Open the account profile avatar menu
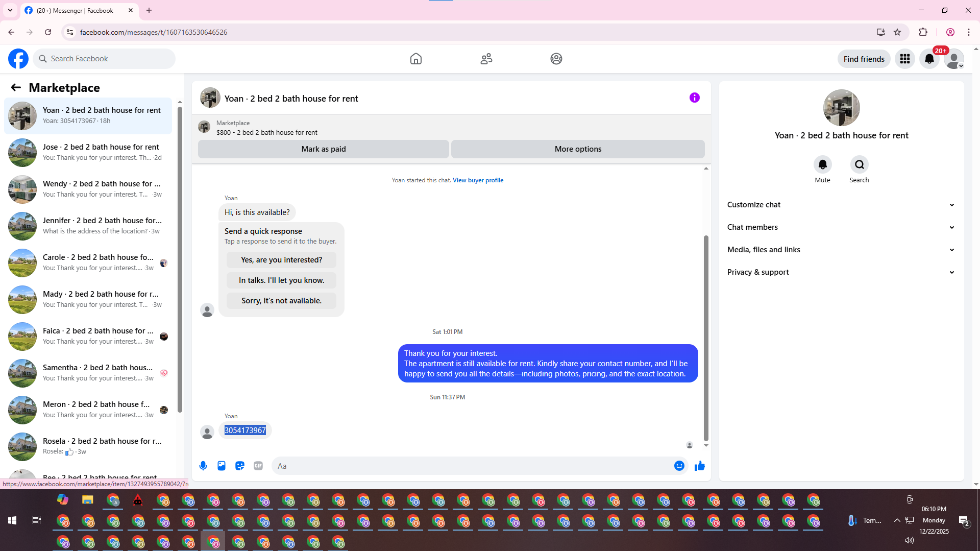The width and height of the screenshot is (980, 551). click(954, 59)
